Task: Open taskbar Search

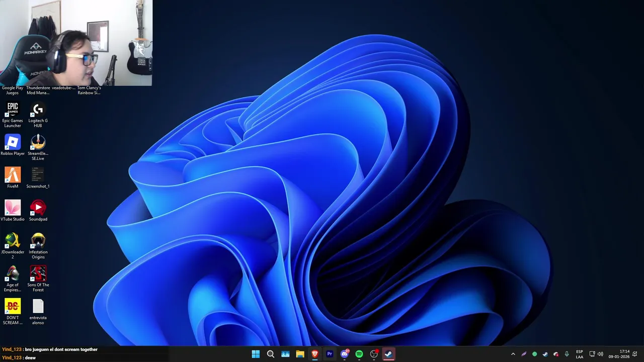Action: [x=270, y=354]
